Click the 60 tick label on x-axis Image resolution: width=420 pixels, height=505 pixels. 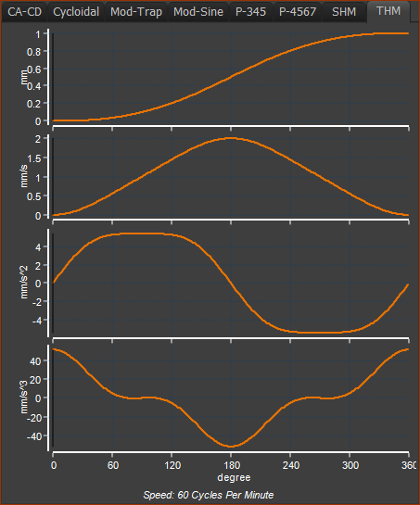point(113,465)
